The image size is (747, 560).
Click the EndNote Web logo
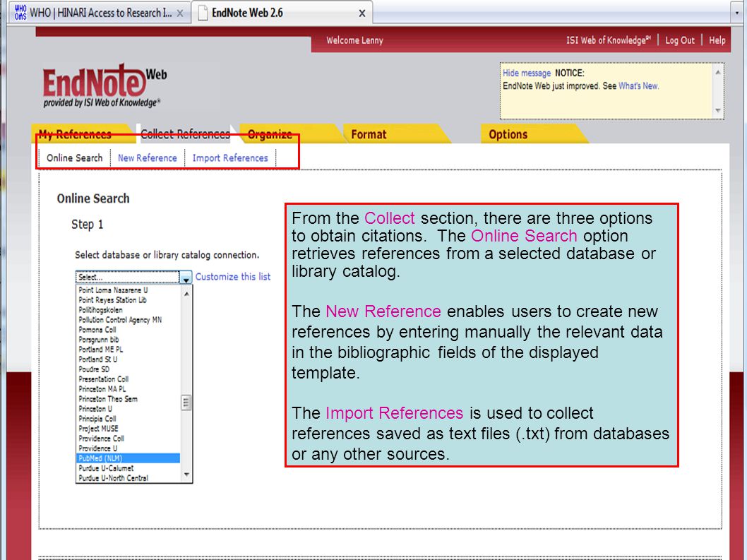pos(104,85)
